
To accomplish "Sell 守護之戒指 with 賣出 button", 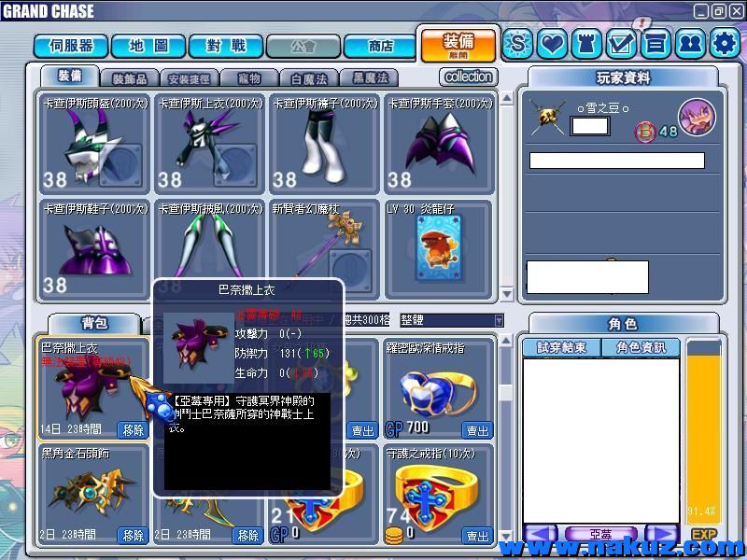I will (x=477, y=536).
